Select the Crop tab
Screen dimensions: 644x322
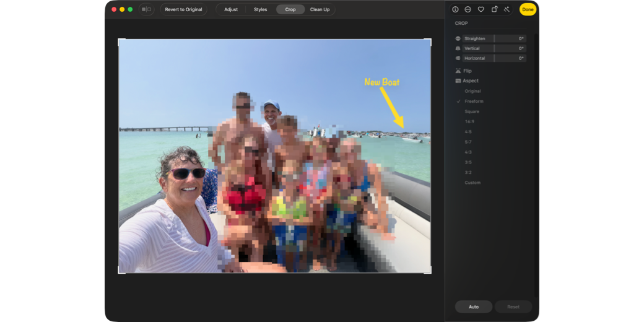[290, 9]
